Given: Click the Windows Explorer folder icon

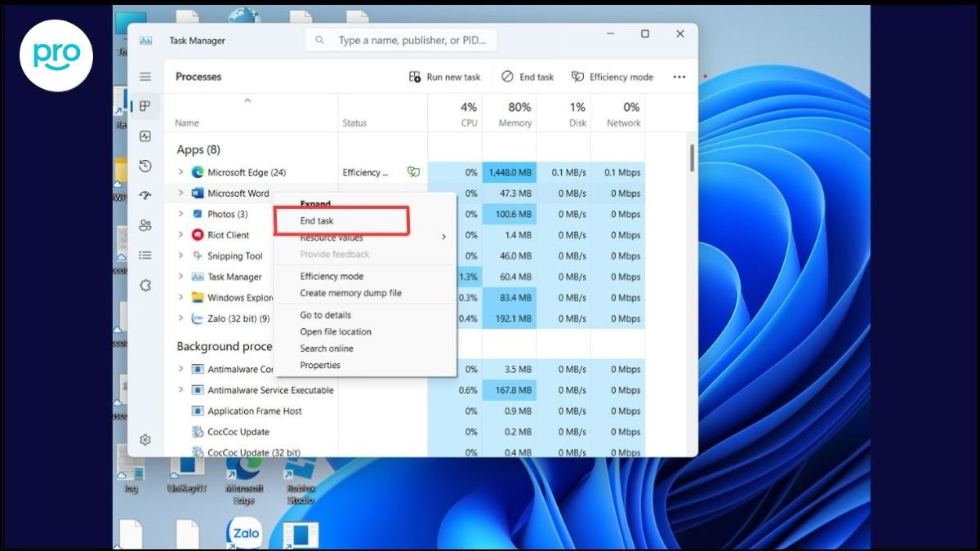Looking at the screenshot, I should coord(197,298).
